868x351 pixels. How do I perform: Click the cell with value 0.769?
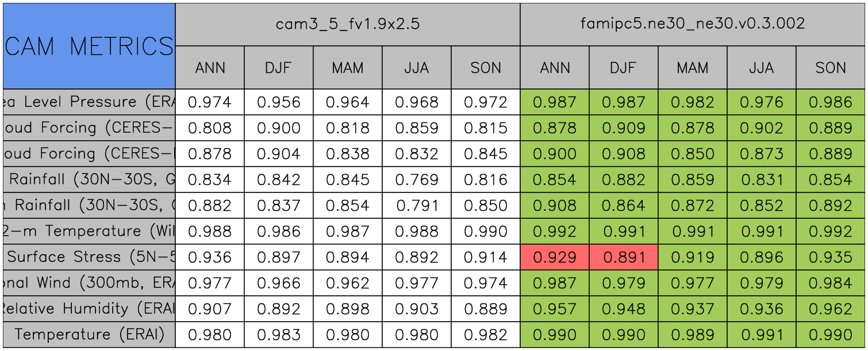pos(417,180)
